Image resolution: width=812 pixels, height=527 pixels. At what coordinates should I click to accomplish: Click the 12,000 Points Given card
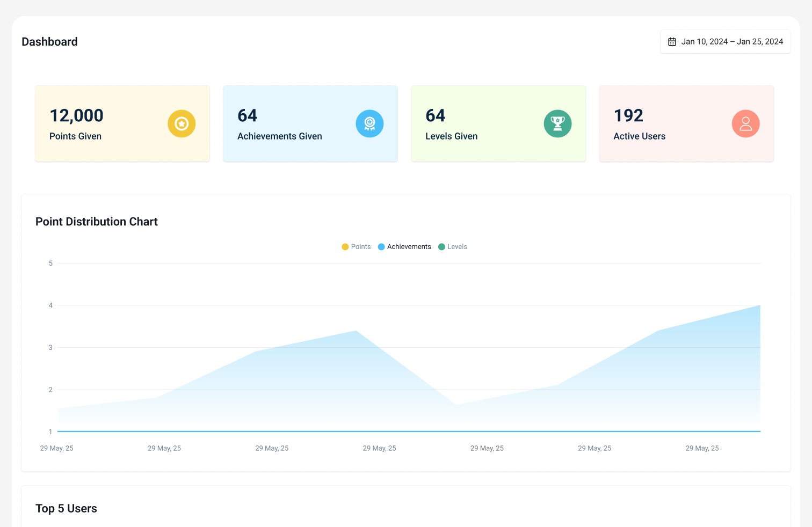122,123
